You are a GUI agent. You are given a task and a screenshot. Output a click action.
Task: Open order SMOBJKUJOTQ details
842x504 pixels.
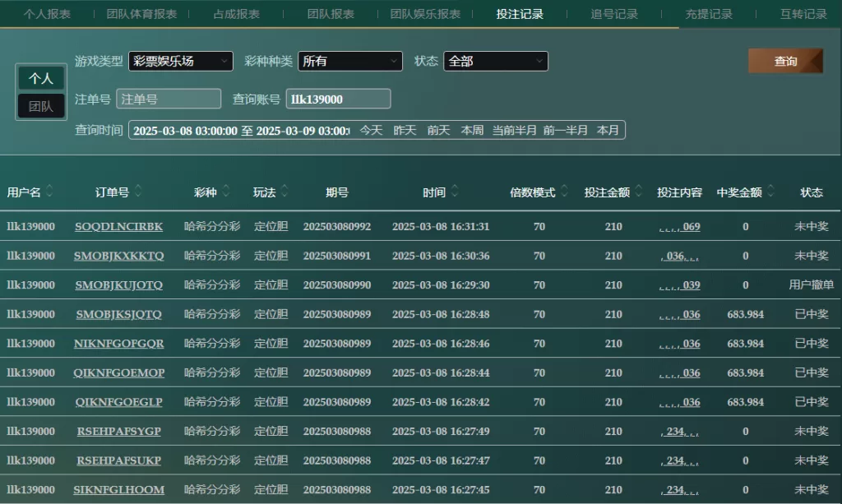point(118,285)
